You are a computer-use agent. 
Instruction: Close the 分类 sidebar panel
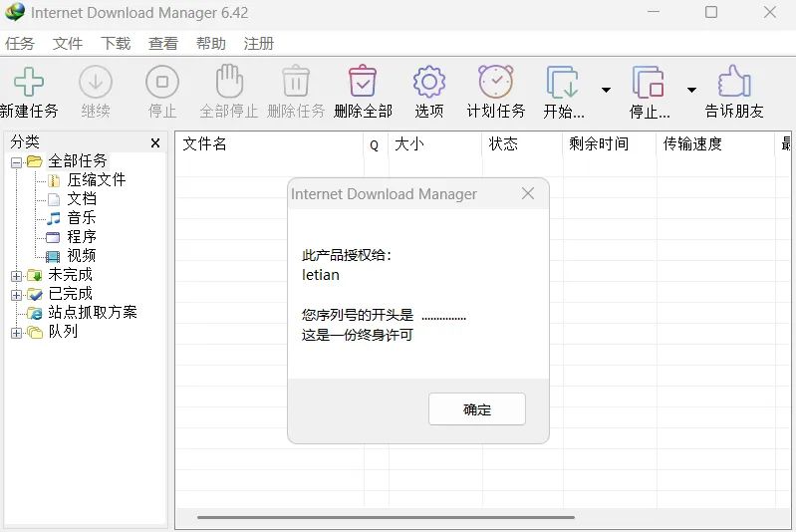point(155,143)
